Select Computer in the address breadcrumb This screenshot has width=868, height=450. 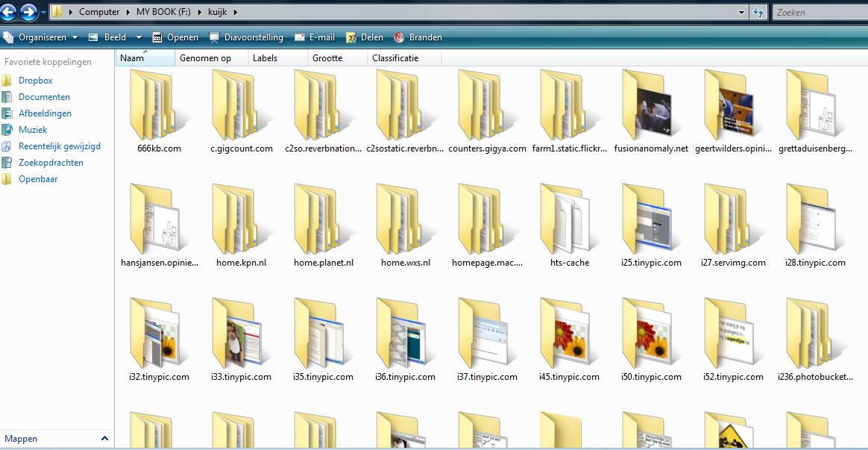click(99, 12)
